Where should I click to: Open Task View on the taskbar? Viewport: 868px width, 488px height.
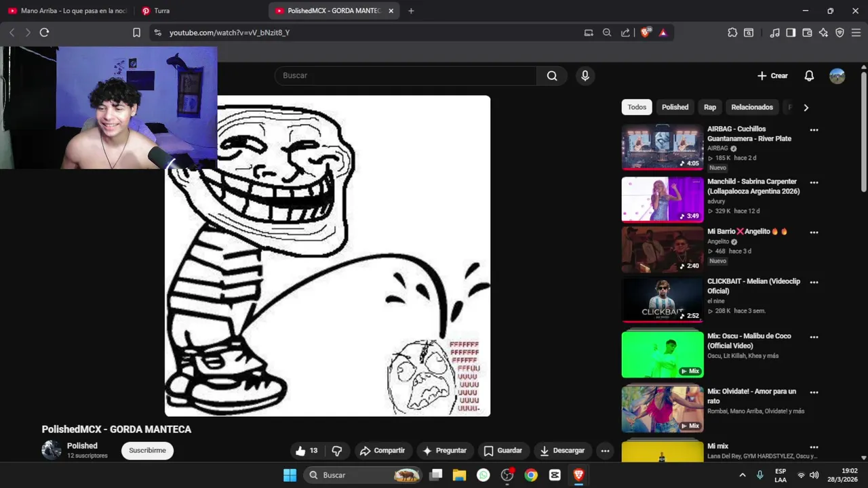435,475
